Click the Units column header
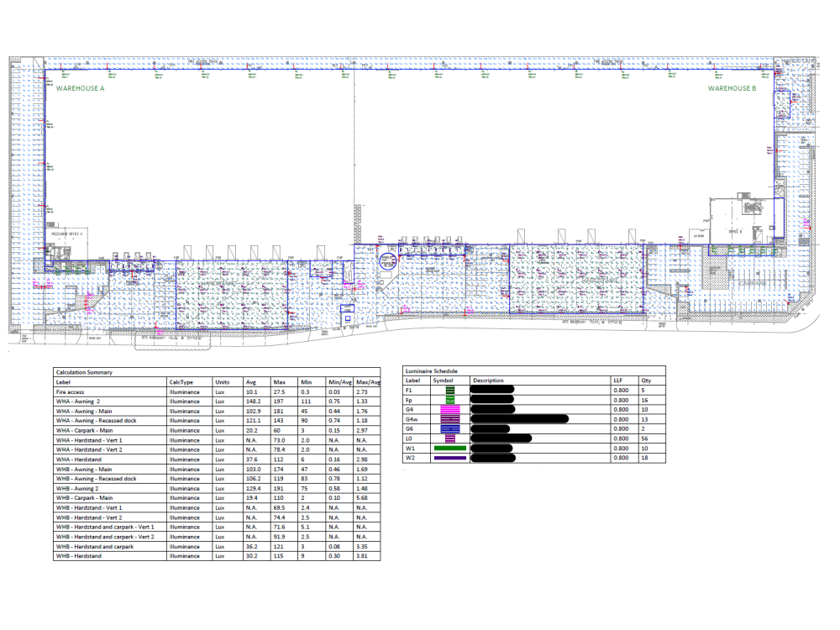The height and width of the screenshot is (630, 840). tap(223, 382)
